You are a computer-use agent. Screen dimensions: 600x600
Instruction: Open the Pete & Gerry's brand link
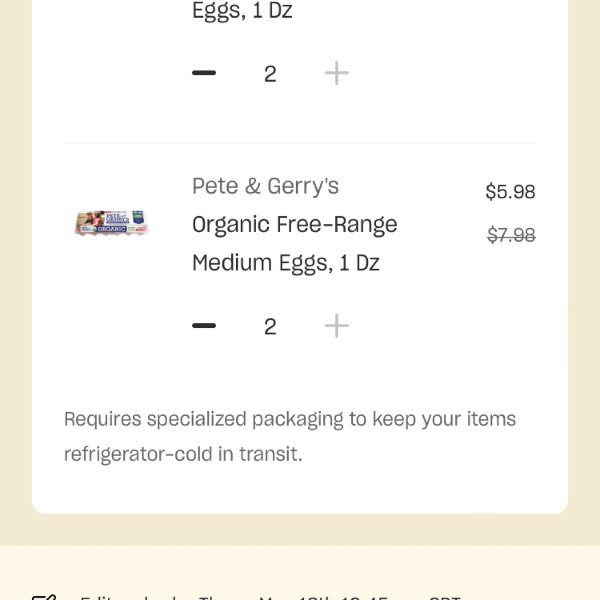265,186
